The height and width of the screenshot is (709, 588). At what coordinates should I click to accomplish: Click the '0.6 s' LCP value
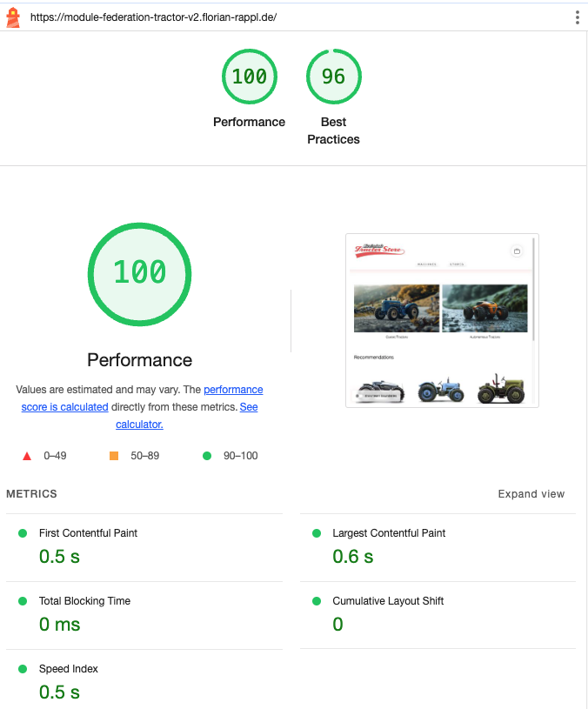tap(353, 556)
